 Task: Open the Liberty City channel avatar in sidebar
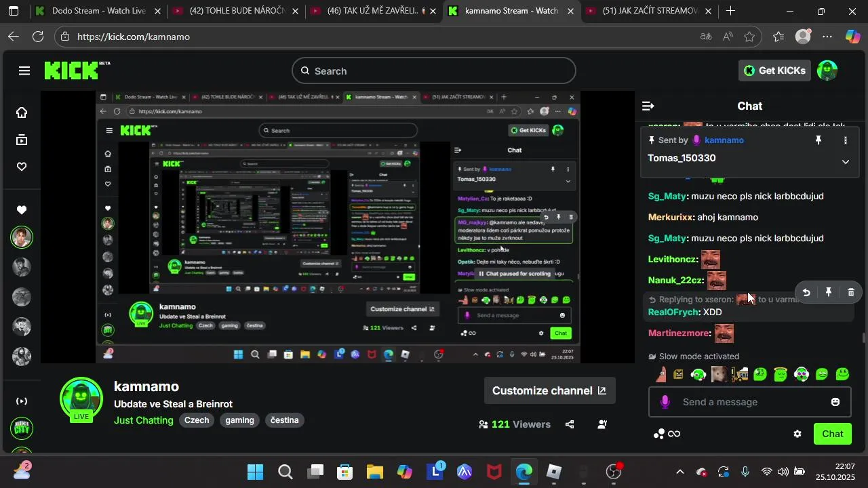pyautogui.click(x=22, y=428)
